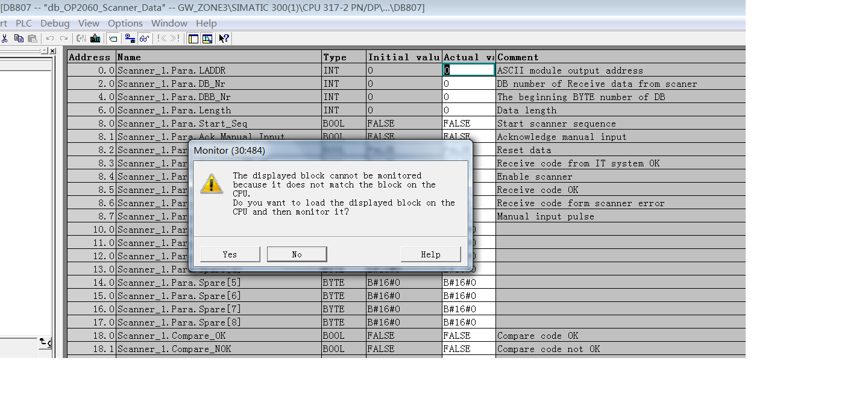The width and height of the screenshot is (868, 393).
Task: Click the 'Enable scanner' comment cell
Action: click(x=621, y=177)
